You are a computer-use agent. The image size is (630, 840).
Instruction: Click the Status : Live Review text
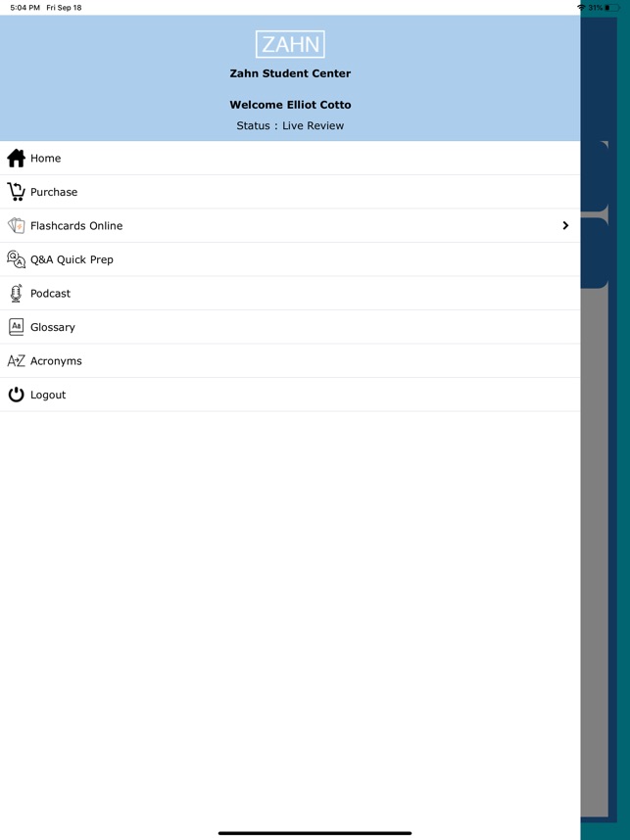(x=290, y=125)
